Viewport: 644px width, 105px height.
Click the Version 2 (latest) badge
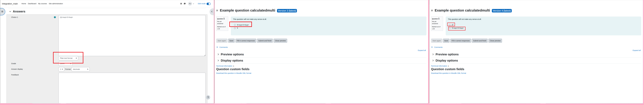287,11
